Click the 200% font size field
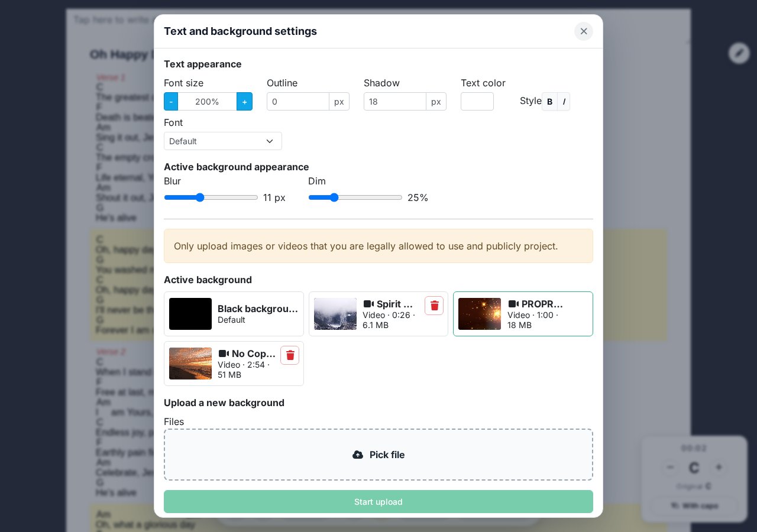The image size is (757, 532). [x=207, y=102]
